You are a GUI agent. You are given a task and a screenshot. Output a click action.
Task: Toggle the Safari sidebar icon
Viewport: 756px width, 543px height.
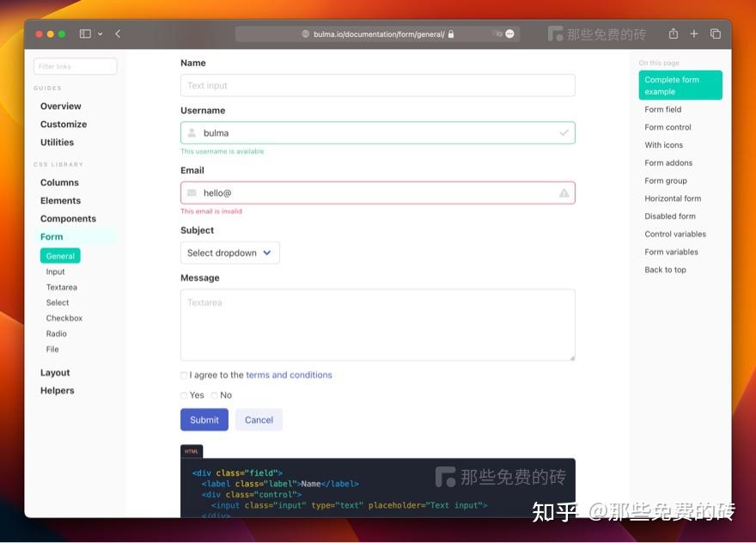pyautogui.click(x=83, y=34)
